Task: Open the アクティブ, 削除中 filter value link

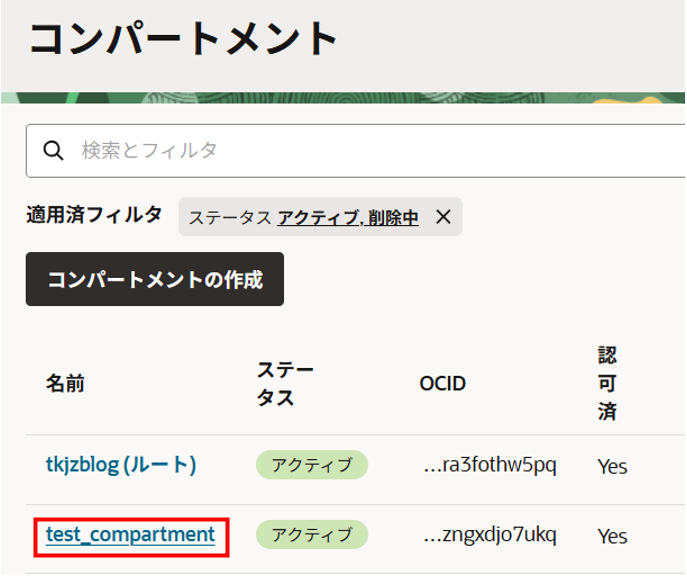Action: click(348, 217)
